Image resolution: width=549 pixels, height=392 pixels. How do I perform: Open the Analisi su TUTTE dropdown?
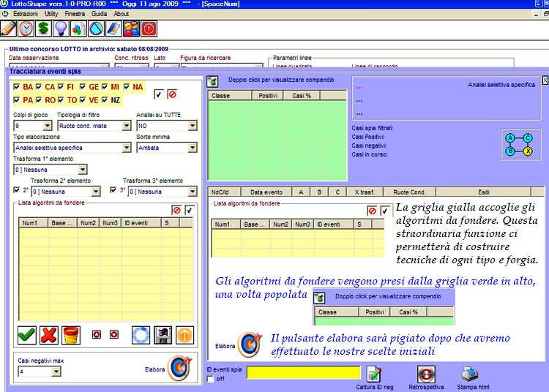(193, 126)
